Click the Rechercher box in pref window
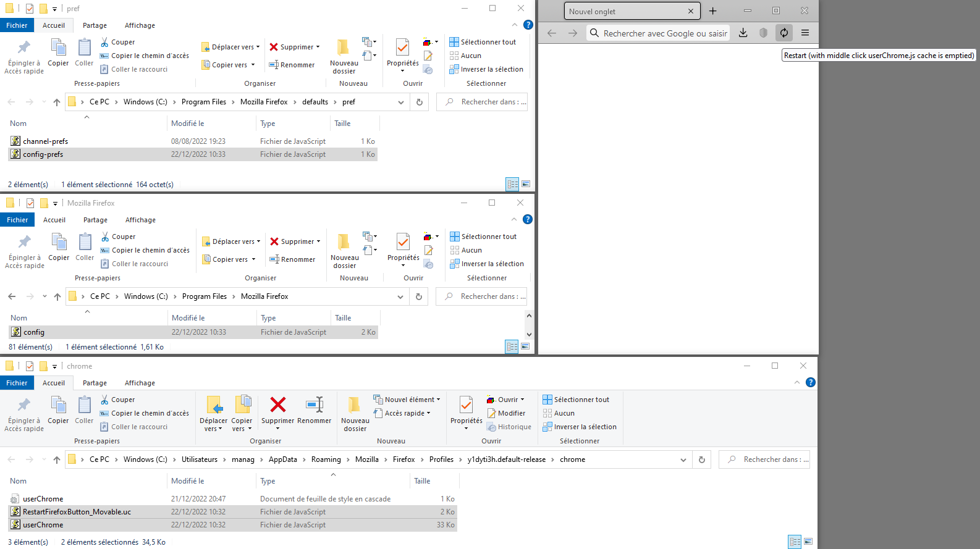980x549 pixels. [x=482, y=102]
